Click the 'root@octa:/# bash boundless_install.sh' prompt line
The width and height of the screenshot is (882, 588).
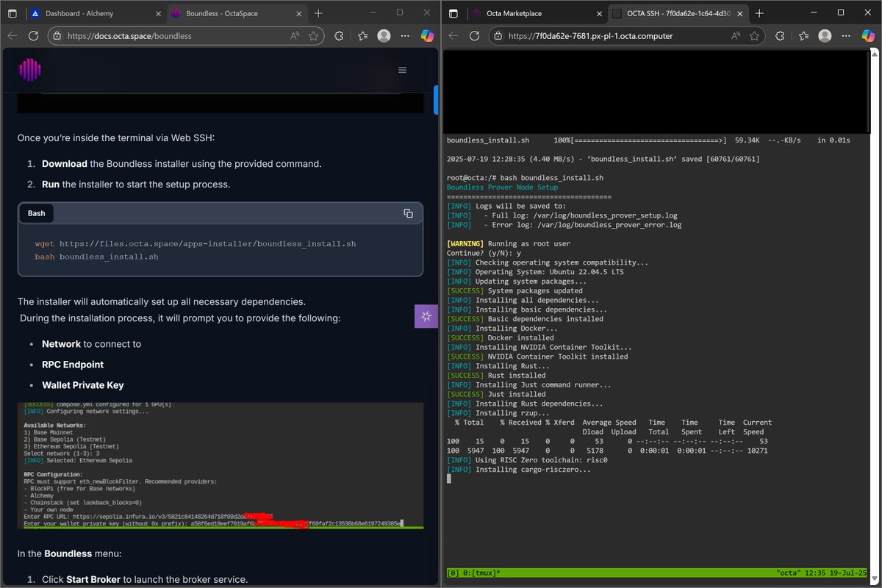(525, 178)
